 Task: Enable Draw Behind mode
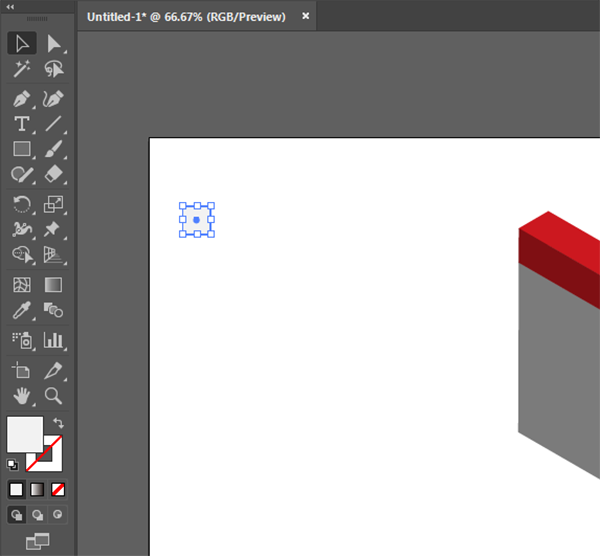tap(38, 515)
